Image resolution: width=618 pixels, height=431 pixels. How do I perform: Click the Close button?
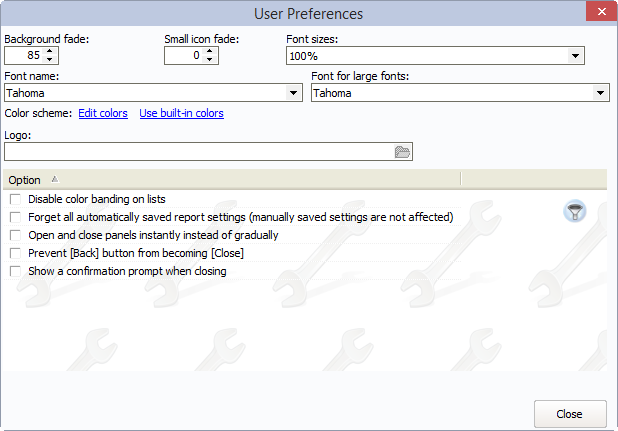click(x=570, y=414)
